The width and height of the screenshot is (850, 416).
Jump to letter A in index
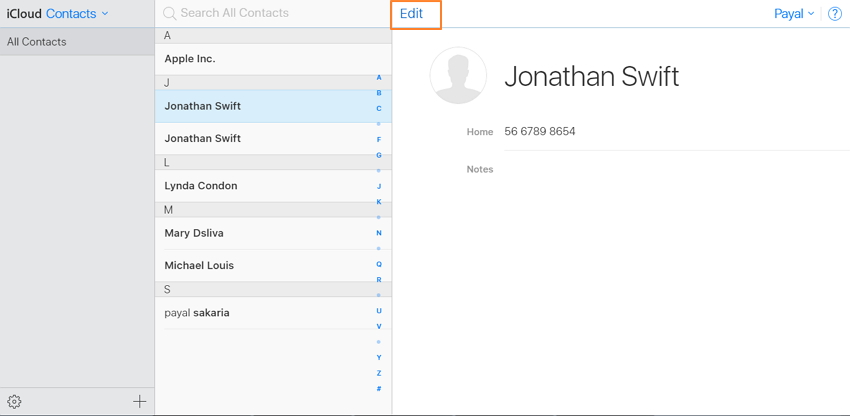[x=379, y=77]
